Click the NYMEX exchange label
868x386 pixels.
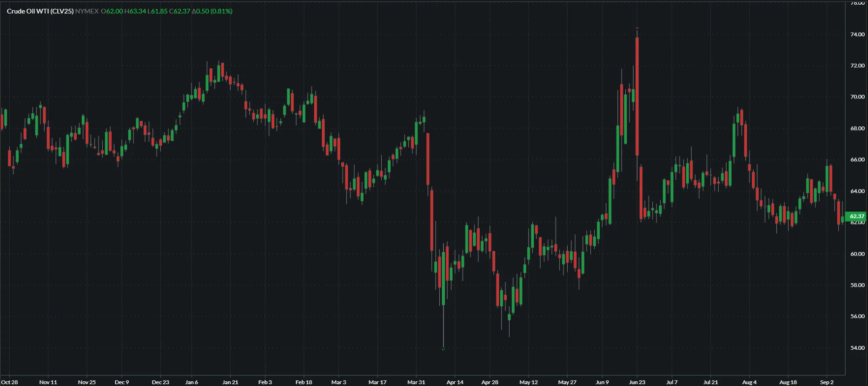(87, 11)
